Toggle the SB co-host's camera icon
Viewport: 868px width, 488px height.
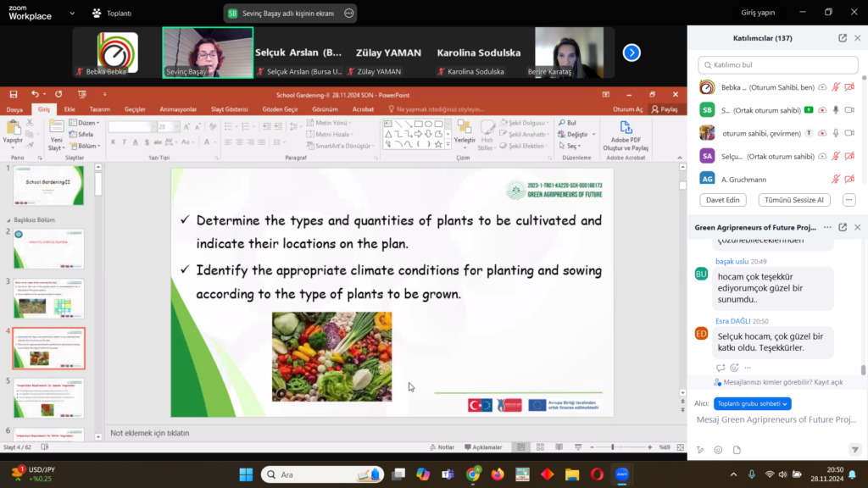(x=849, y=110)
